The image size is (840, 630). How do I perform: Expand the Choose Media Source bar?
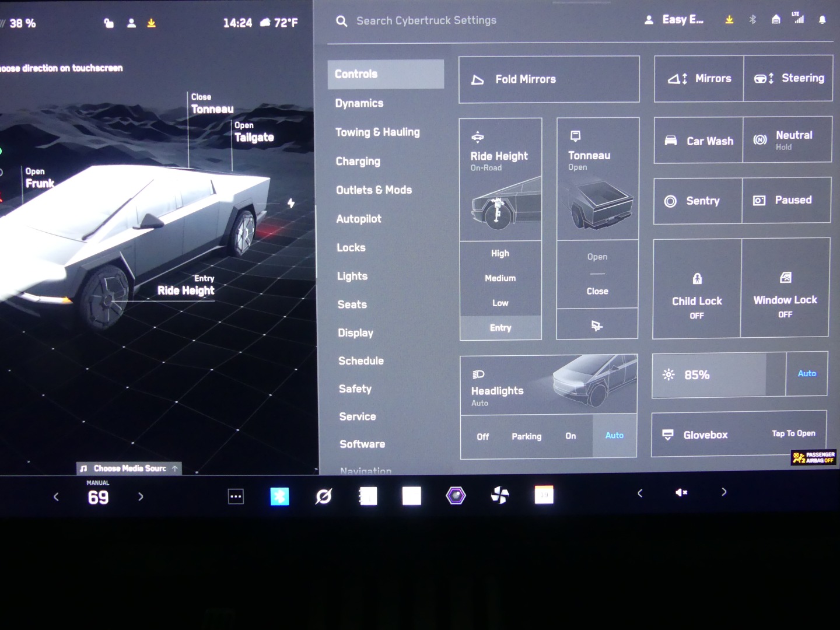tap(129, 468)
